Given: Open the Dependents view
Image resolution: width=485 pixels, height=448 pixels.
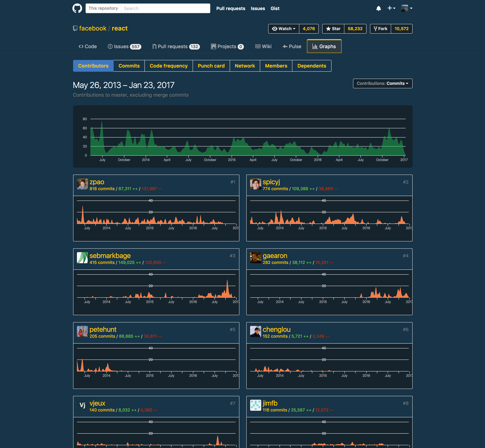Looking at the screenshot, I should (x=312, y=66).
